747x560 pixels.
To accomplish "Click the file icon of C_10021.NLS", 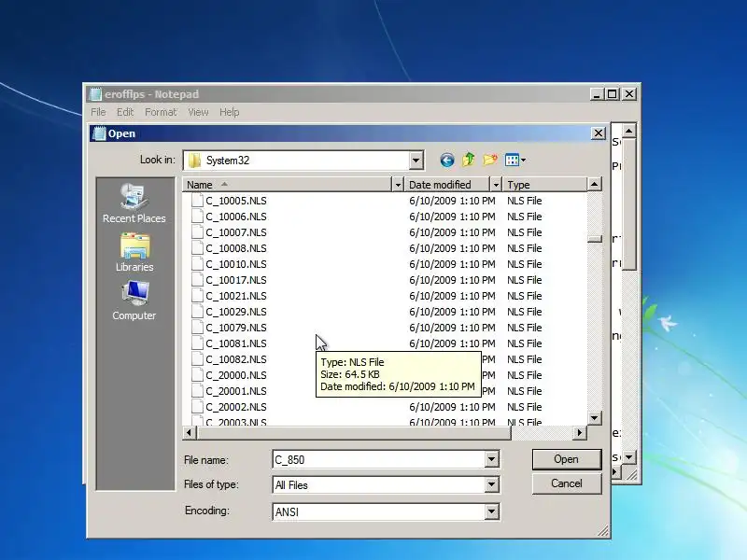I will pyautogui.click(x=197, y=296).
